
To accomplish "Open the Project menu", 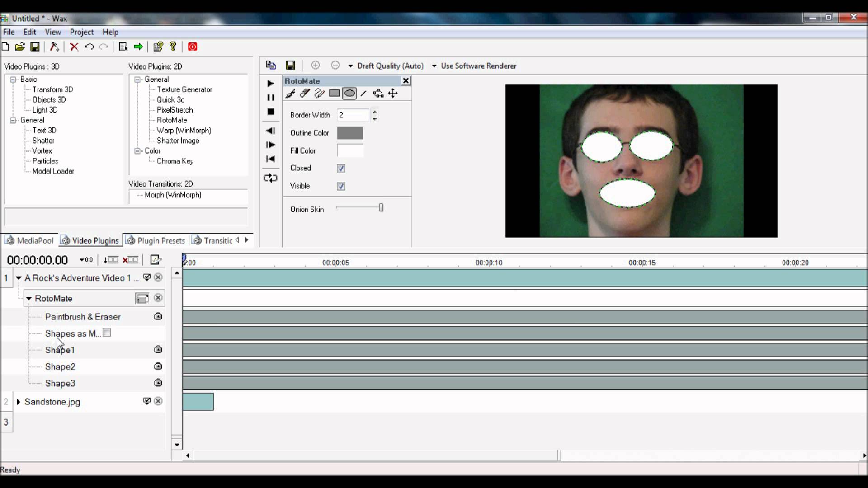I will pyautogui.click(x=81, y=32).
